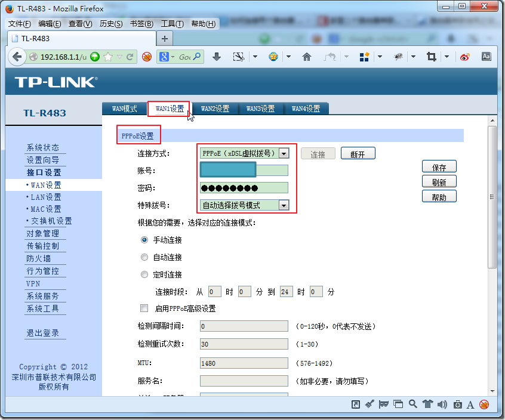The width and height of the screenshot is (505, 420).
Task: Go to home page via house icon
Action: 307,57
